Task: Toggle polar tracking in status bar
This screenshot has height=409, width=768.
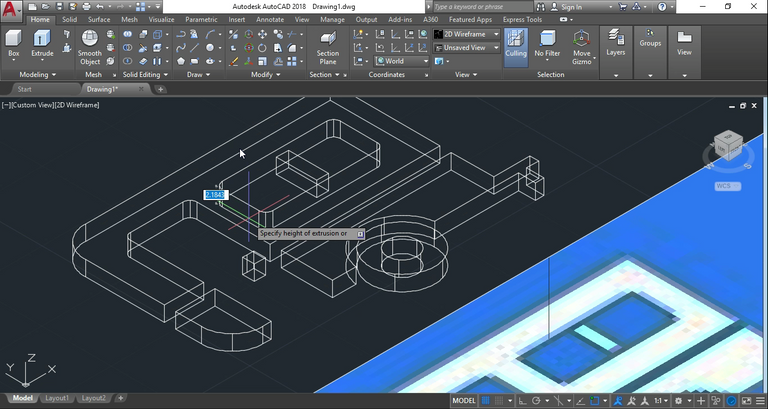Action: (536, 401)
